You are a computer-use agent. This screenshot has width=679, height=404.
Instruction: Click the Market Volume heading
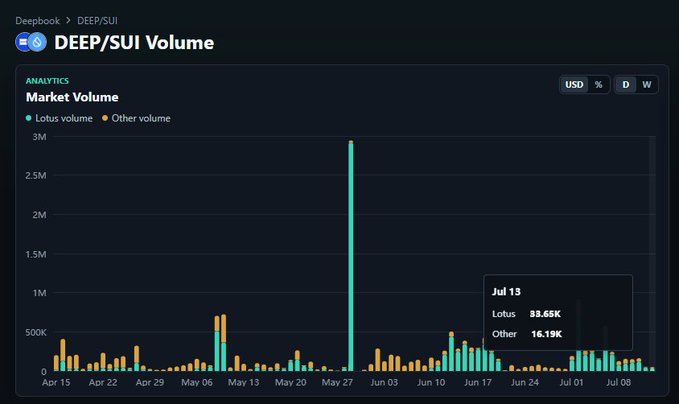pos(72,97)
